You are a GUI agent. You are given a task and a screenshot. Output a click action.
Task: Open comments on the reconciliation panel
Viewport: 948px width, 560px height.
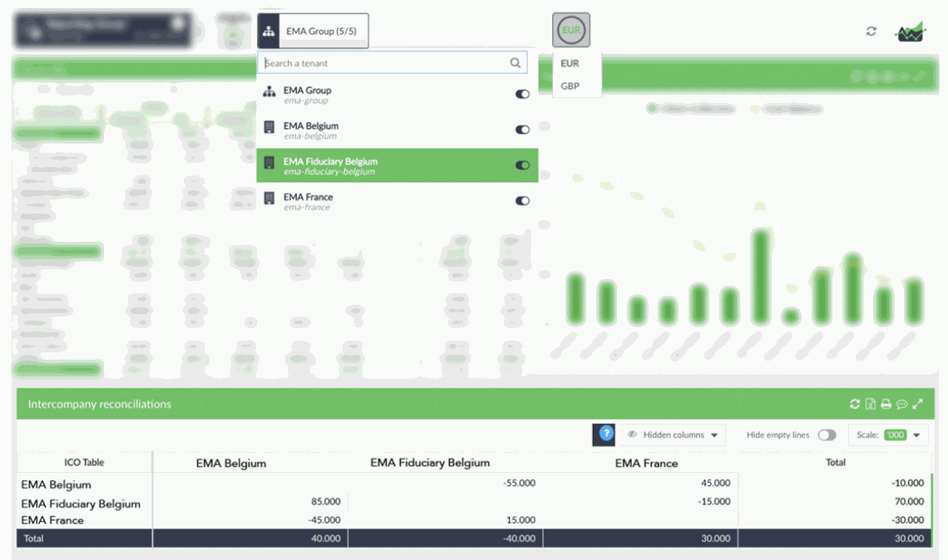click(901, 404)
